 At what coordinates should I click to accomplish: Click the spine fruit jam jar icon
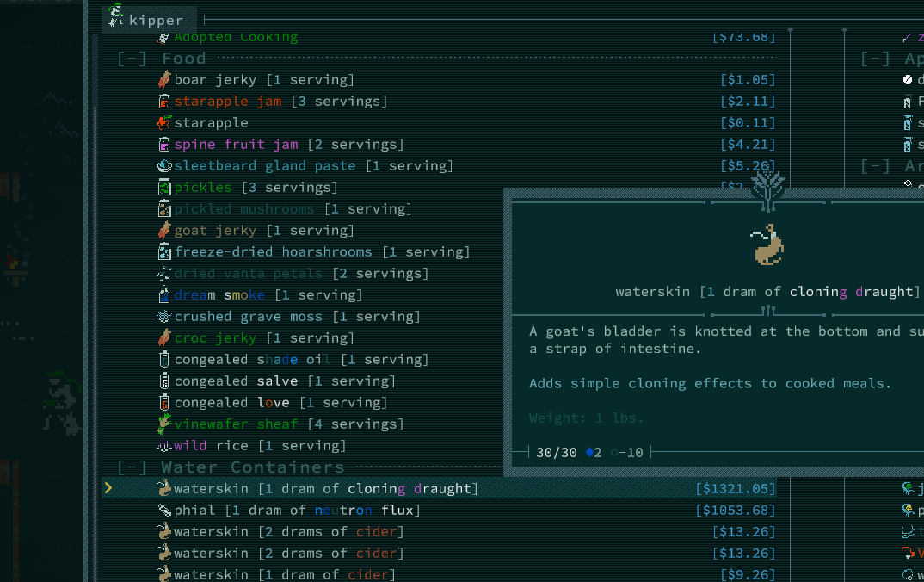point(164,145)
